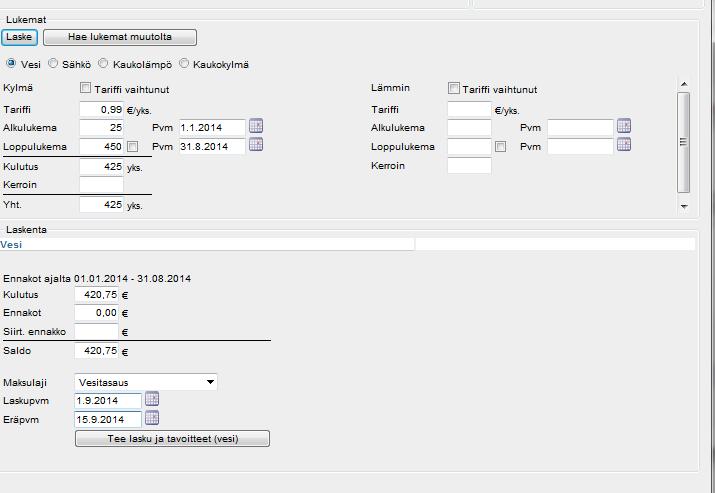Screen dimensions: 715x493
Task: Open calendar for Kylmä Loppulukema date
Action: (256, 145)
